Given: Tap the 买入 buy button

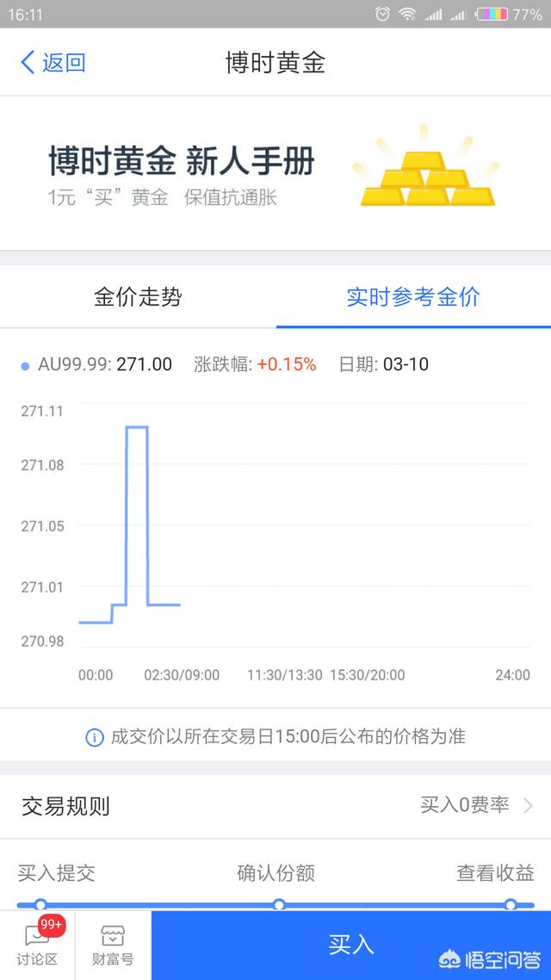Looking at the screenshot, I should click(351, 945).
